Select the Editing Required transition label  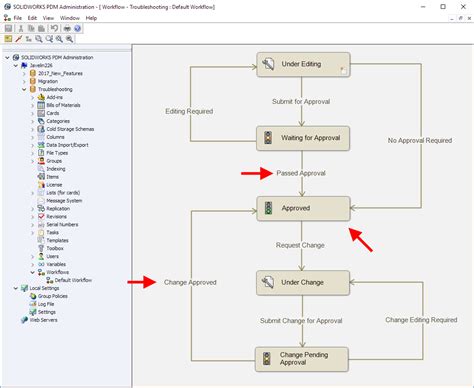[189, 111]
